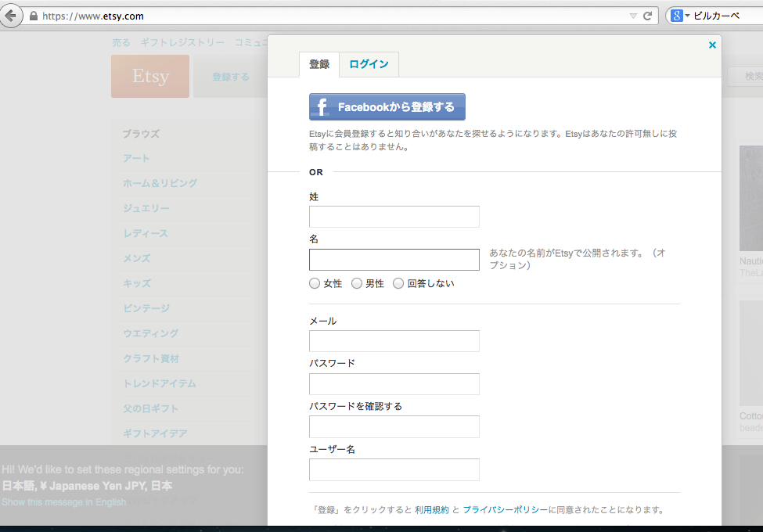Close the registration dialog with X
Screen dimensions: 763x532
[712, 45]
